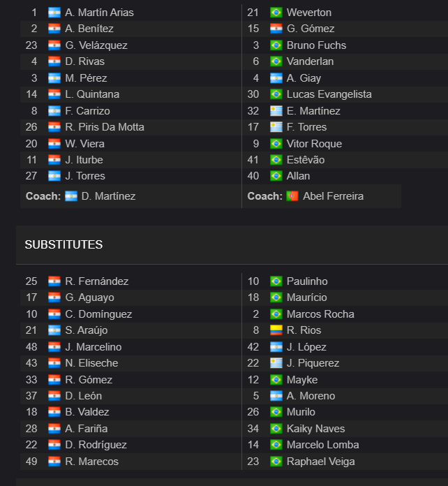Click Brazil flag next to Weverton
This screenshot has width=448, height=486.
(276, 13)
